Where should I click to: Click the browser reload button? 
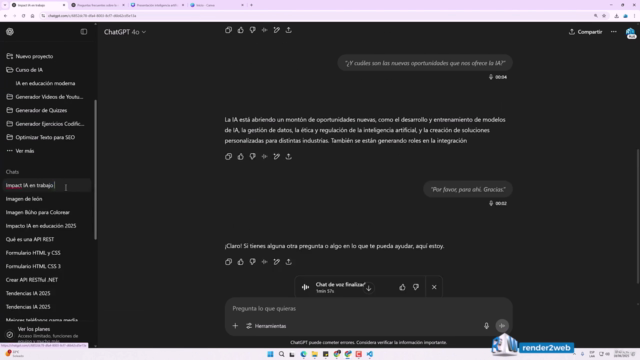23,16
